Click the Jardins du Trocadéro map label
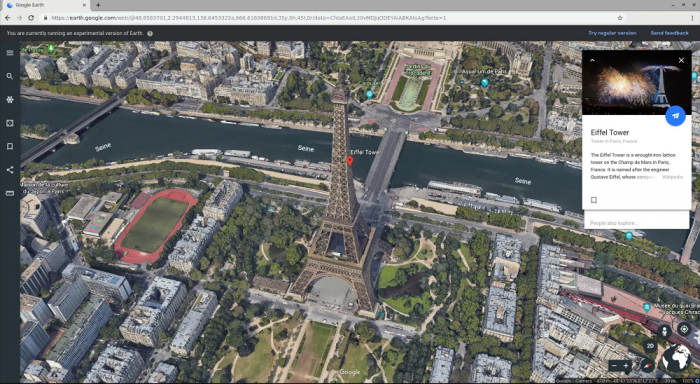The height and width of the screenshot is (384, 700). (x=418, y=70)
